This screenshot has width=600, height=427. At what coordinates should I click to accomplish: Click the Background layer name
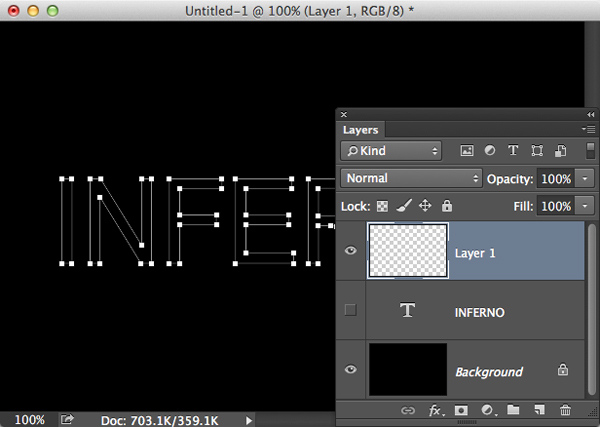(489, 372)
